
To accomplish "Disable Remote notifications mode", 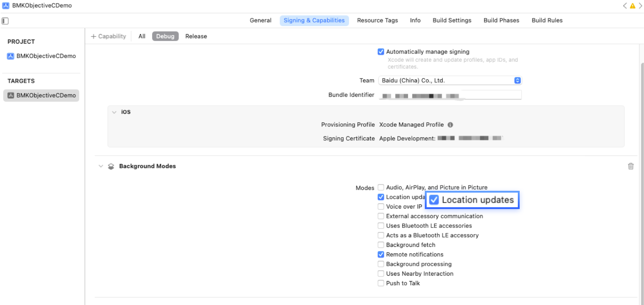I will pos(381,254).
